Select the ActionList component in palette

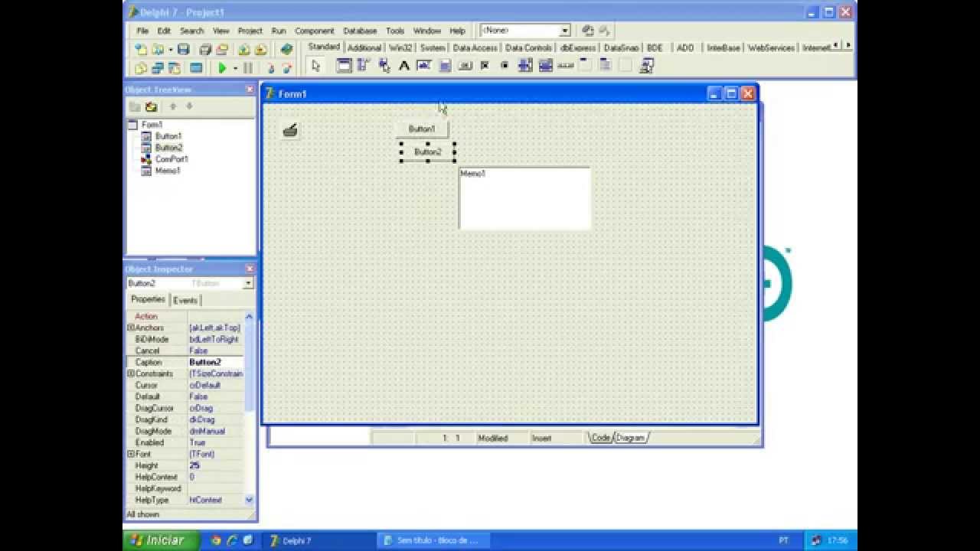click(646, 66)
